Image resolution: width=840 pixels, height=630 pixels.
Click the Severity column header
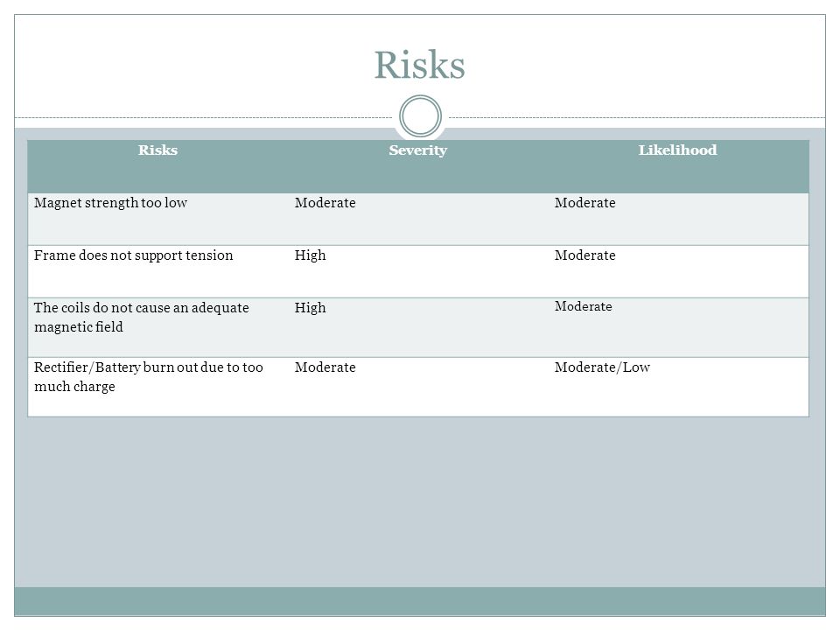418,150
